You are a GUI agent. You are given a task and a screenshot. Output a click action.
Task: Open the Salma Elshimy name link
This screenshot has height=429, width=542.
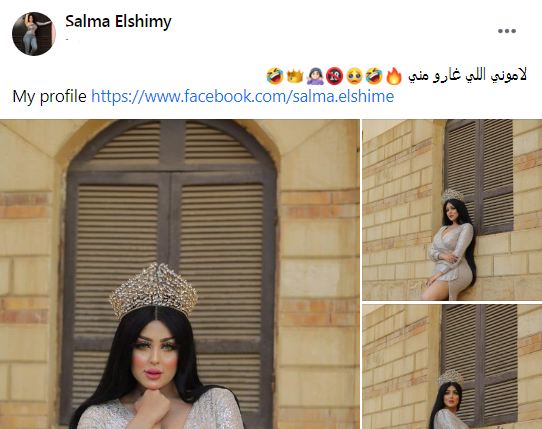point(118,21)
